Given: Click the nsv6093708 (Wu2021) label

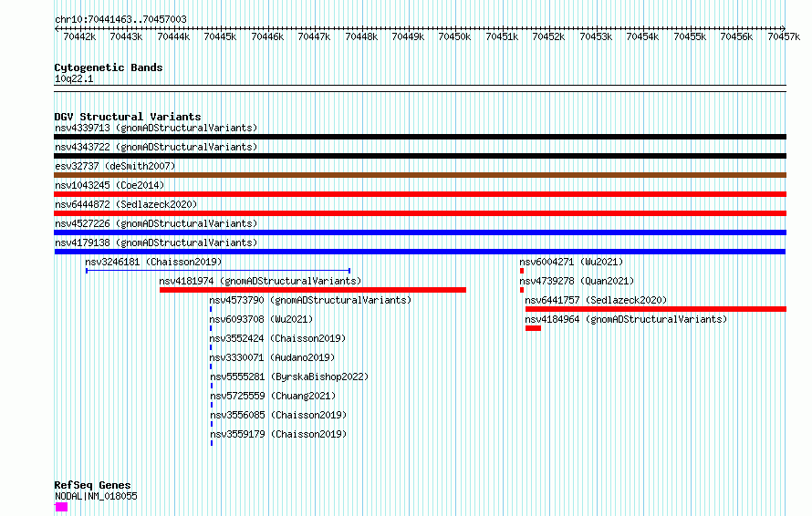Looking at the screenshot, I should (x=261, y=319).
